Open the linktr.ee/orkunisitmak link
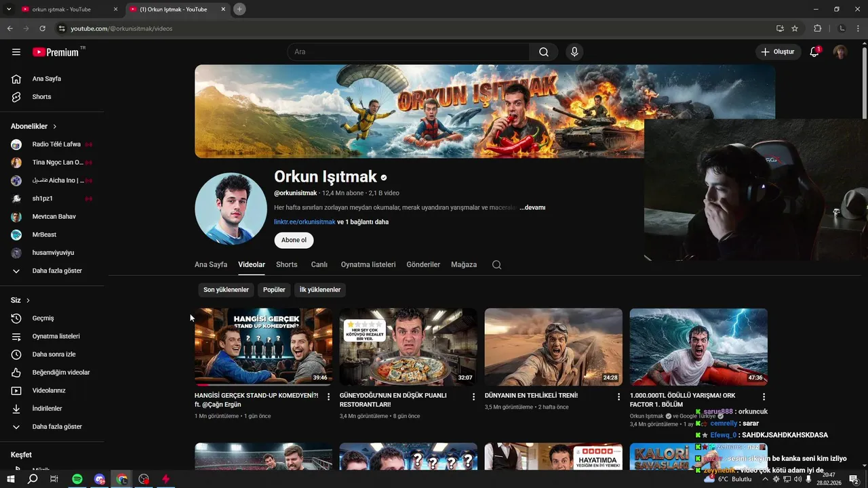 coord(304,222)
